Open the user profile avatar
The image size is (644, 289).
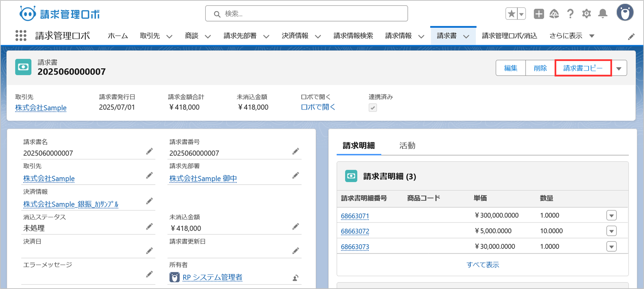[625, 13]
